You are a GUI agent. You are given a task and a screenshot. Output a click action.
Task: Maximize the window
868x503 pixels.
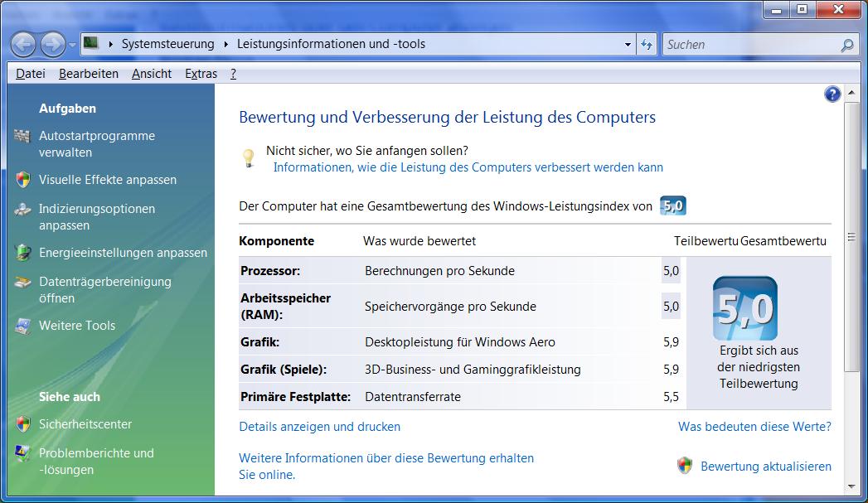click(x=802, y=10)
